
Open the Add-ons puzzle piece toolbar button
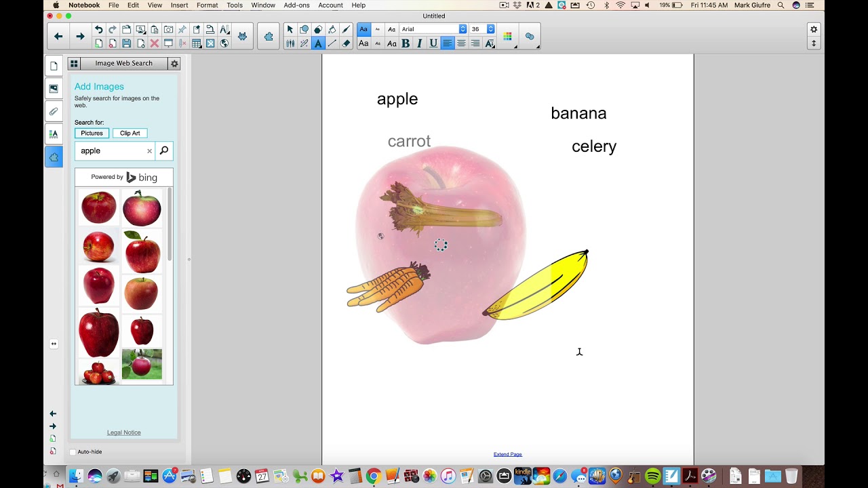(x=269, y=37)
